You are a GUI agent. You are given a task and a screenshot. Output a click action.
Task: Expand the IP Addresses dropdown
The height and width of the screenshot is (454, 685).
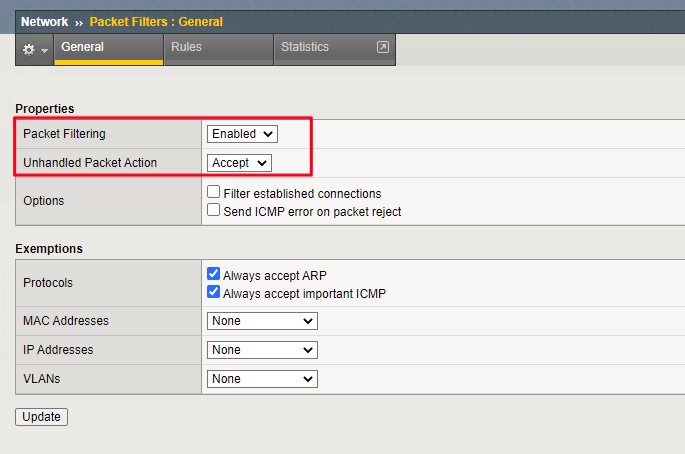coord(262,350)
